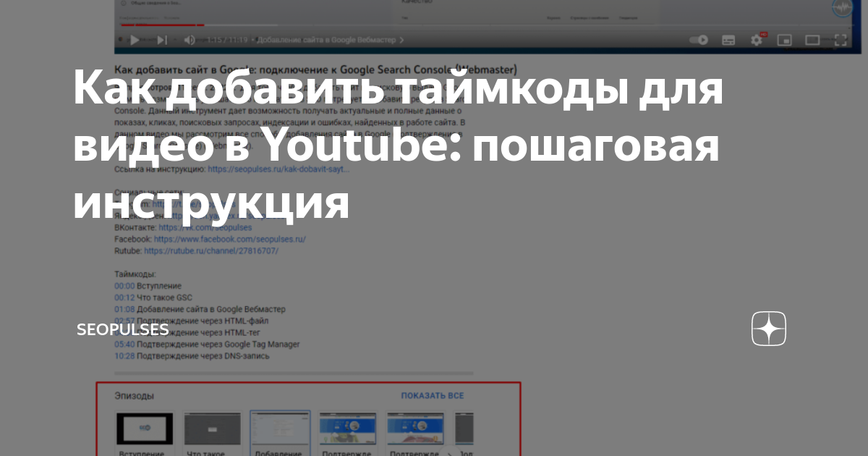This screenshot has height=456, width=868.
Task: Expand episodes with 'ПОКАЗАТЬ ВСЕ'
Action: click(432, 395)
